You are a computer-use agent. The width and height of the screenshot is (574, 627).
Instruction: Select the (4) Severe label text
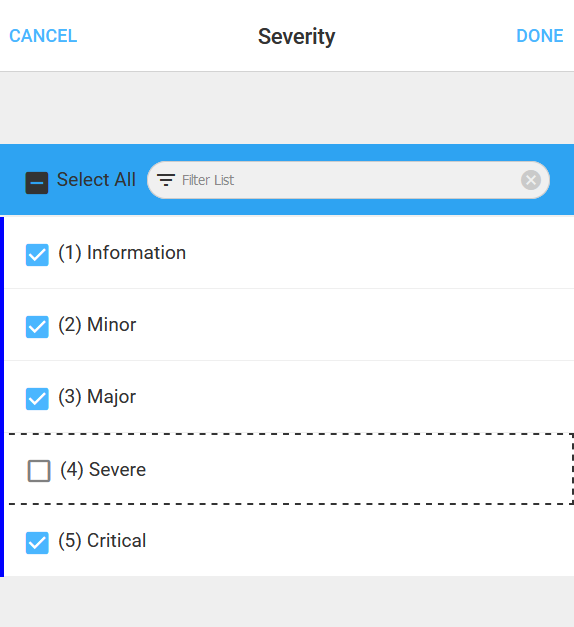[103, 469]
